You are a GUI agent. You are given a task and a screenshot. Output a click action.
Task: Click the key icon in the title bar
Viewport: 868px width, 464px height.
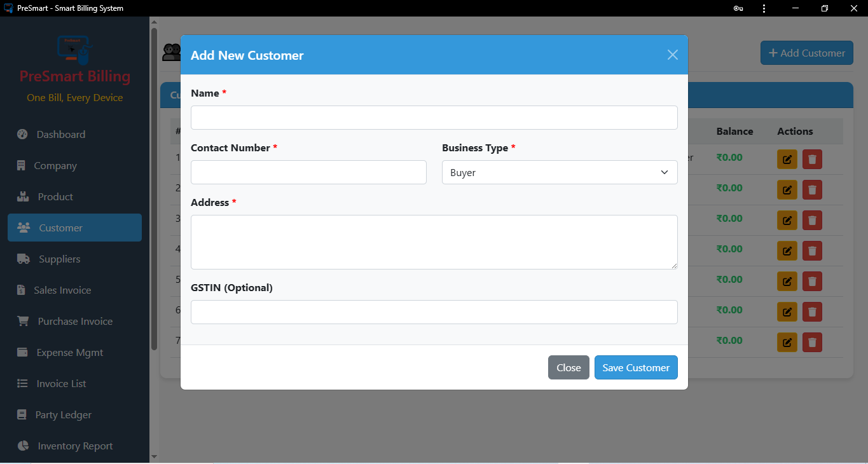tap(738, 8)
